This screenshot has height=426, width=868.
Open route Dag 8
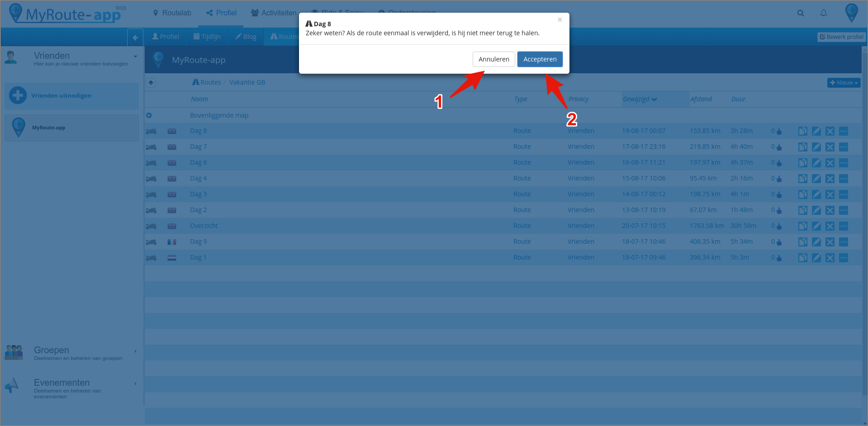(x=198, y=131)
